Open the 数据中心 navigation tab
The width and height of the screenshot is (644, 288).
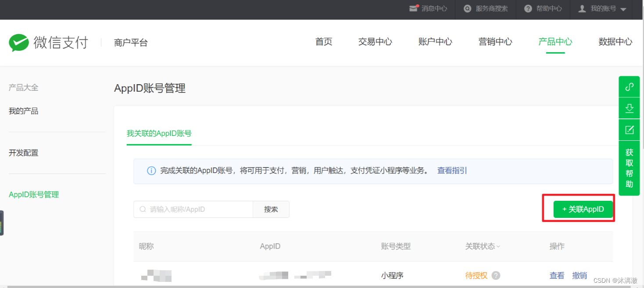615,42
